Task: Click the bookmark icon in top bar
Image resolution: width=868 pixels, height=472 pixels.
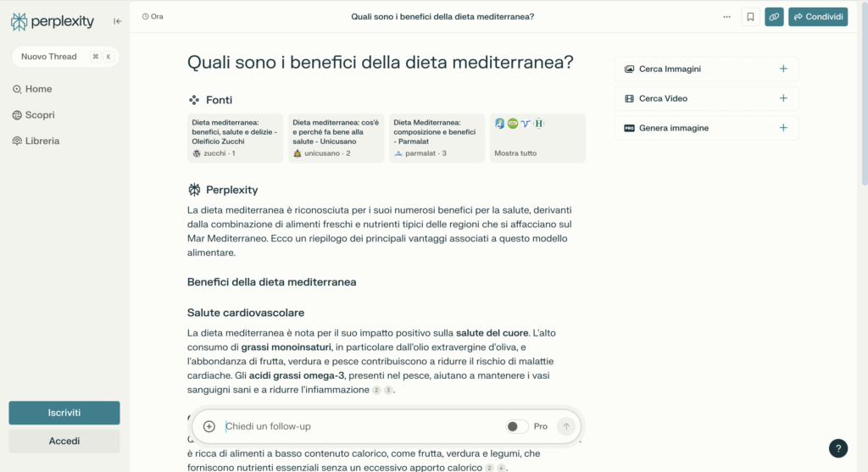Action: pos(750,17)
